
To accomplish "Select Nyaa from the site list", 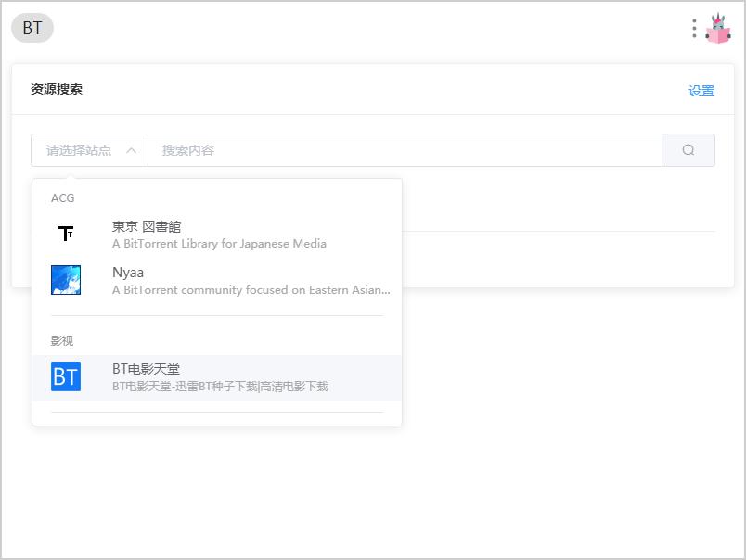I will 127,273.
